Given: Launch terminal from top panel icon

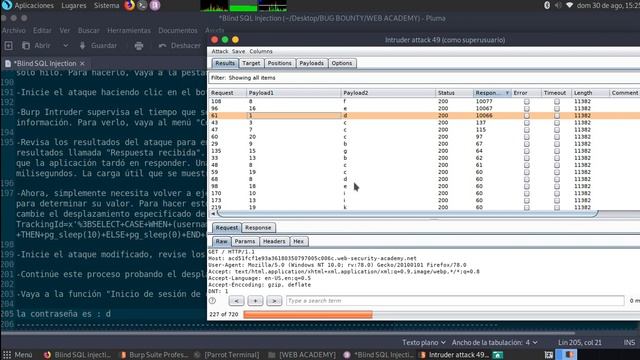Looking at the screenshot, I should pyautogui.click(x=142, y=5).
